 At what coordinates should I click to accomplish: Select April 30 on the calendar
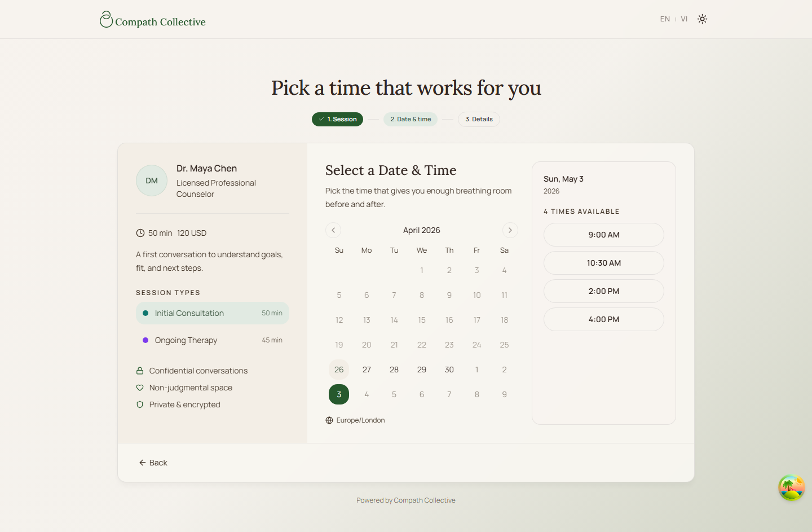tap(449, 370)
